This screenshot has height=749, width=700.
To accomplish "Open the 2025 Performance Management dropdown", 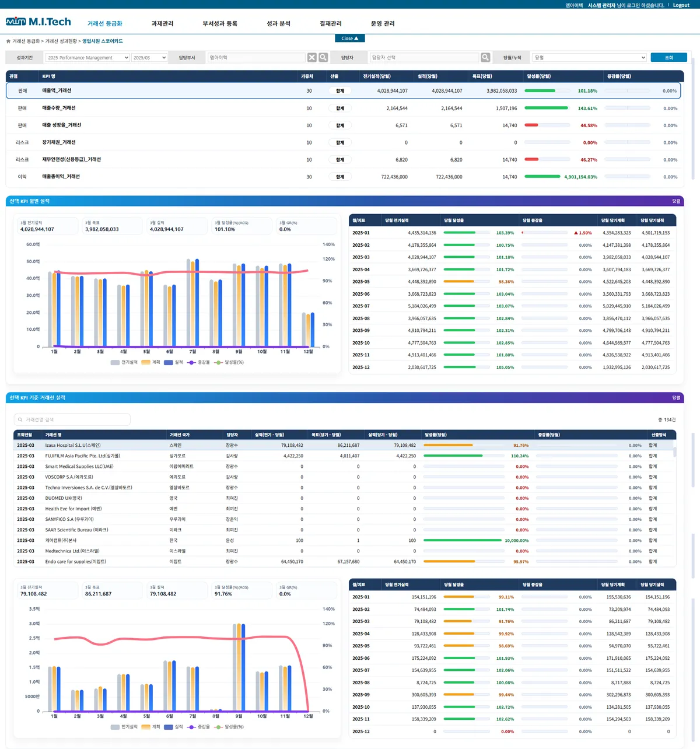I will click(x=87, y=58).
